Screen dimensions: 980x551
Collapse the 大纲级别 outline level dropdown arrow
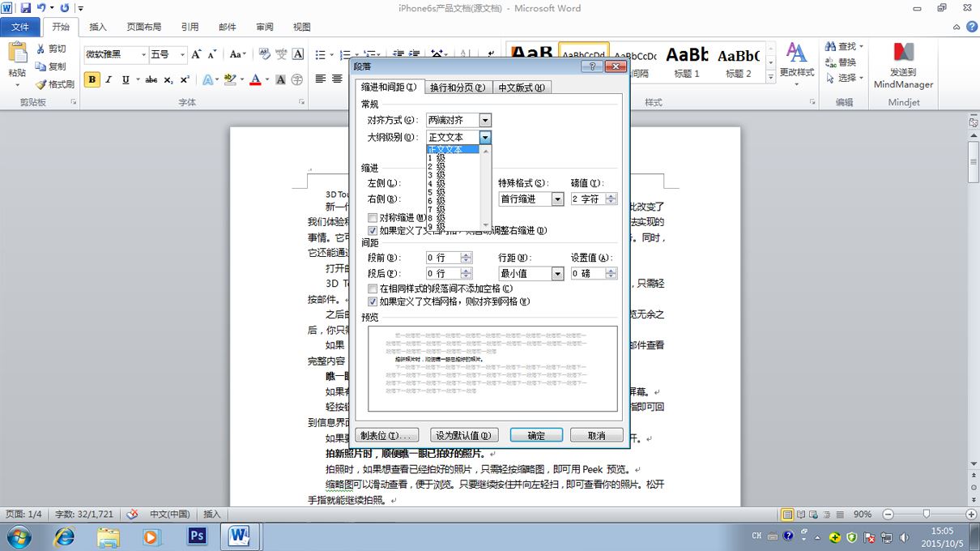(485, 138)
